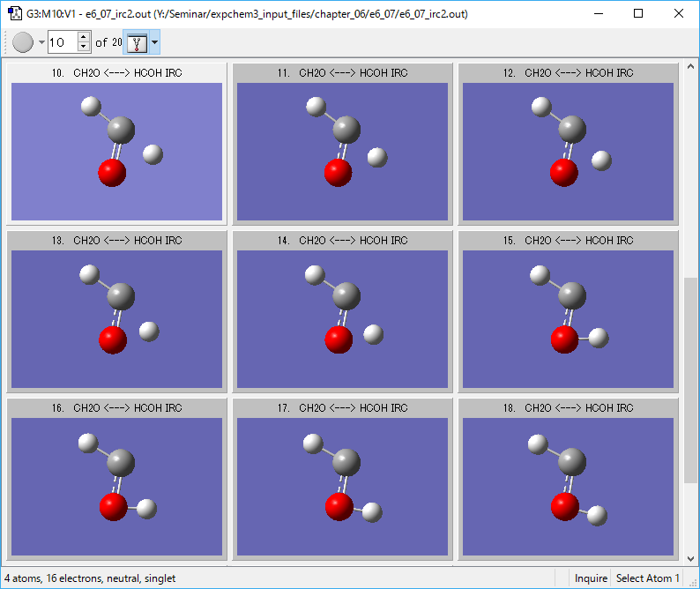Image resolution: width=700 pixels, height=589 pixels.
Task: Click the title '18. CH2O <---> HCOH IRC'
Action: click(x=568, y=407)
